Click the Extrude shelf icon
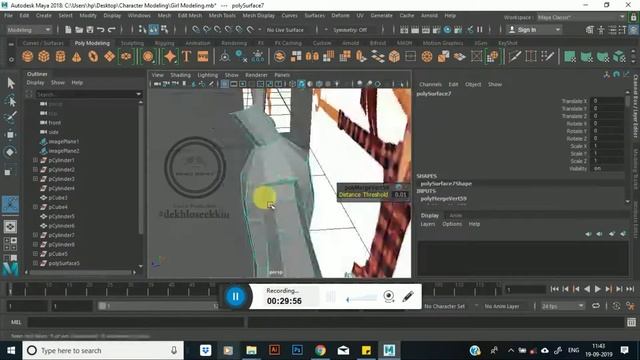 (x=361, y=56)
